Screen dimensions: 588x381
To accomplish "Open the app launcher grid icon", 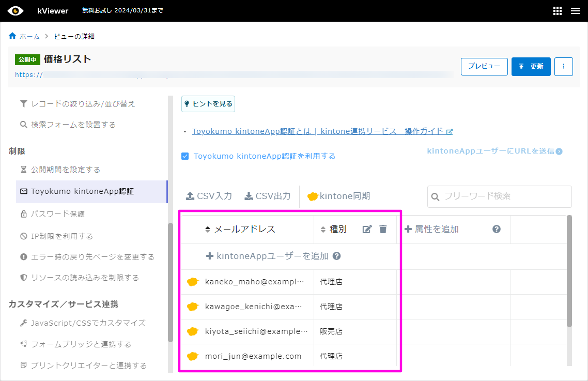I will click(557, 10).
